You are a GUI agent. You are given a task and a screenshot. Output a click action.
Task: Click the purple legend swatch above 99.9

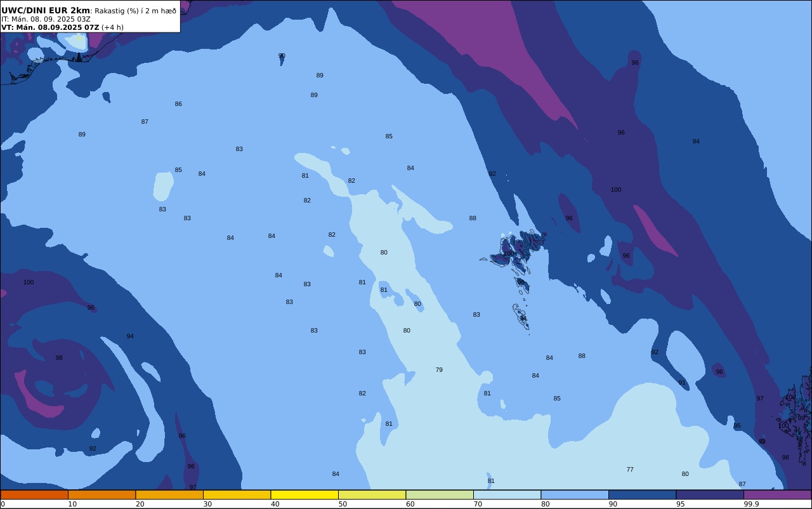click(x=778, y=494)
